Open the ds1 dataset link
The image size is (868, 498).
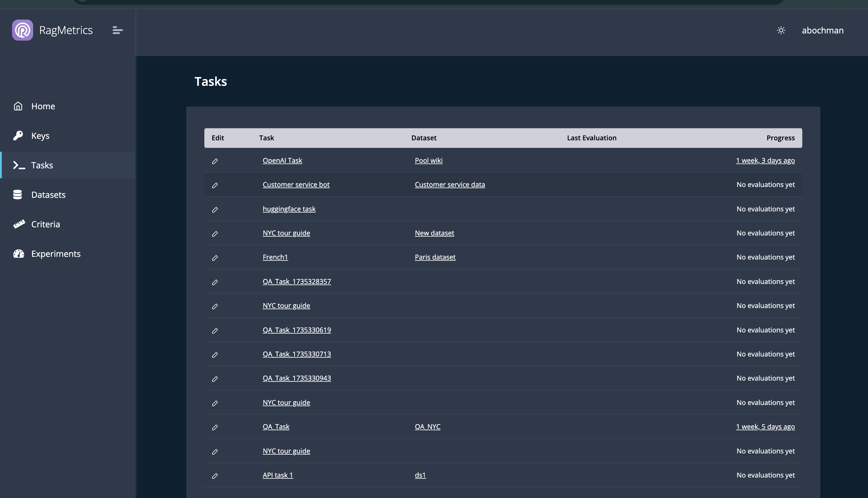pyautogui.click(x=420, y=475)
